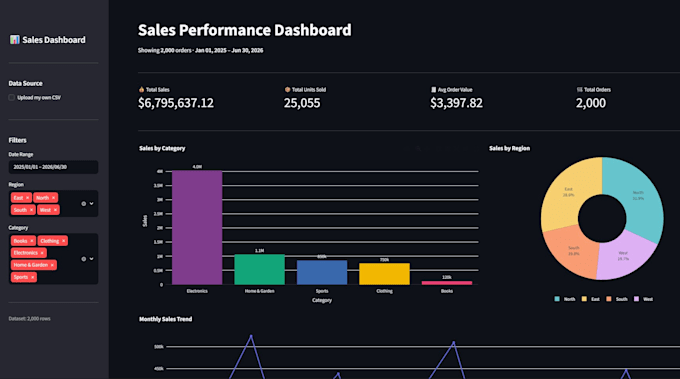Remove the Home & Garden category tag
The image size is (680, 379).
click(52, 265)
